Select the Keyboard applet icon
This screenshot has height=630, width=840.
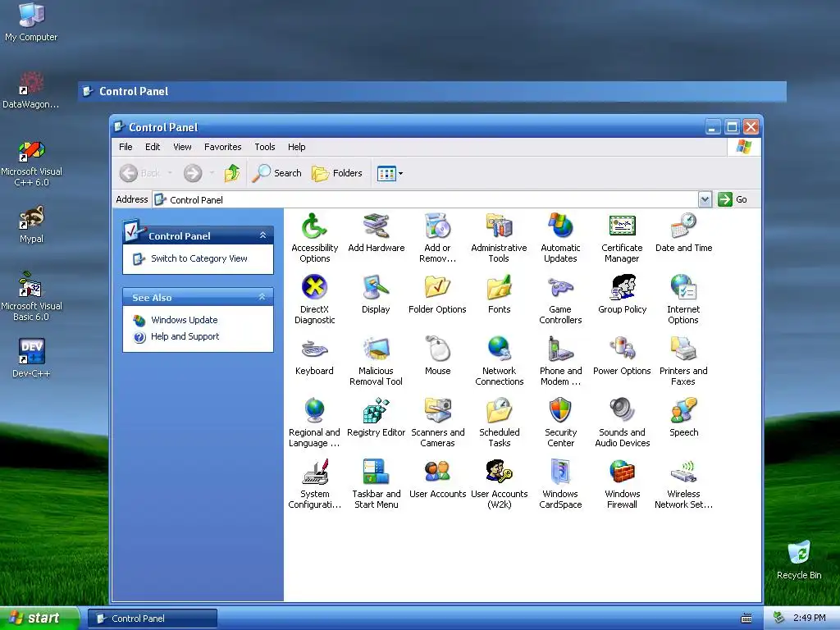pos(314,349)
